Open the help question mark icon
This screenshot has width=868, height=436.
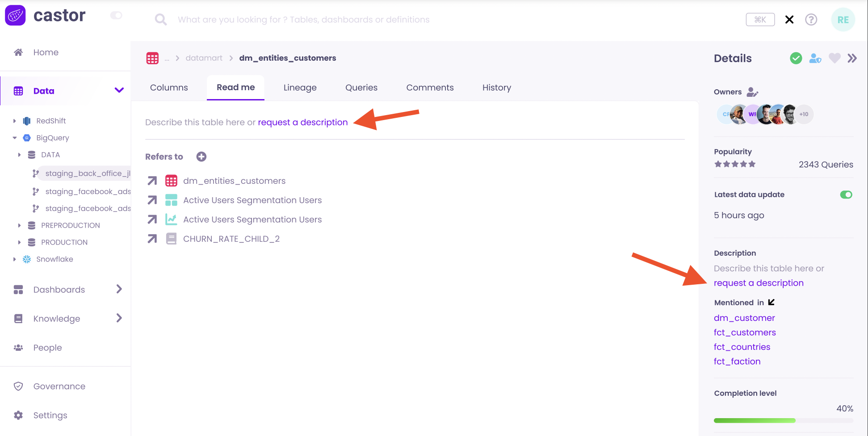[811, 20]
